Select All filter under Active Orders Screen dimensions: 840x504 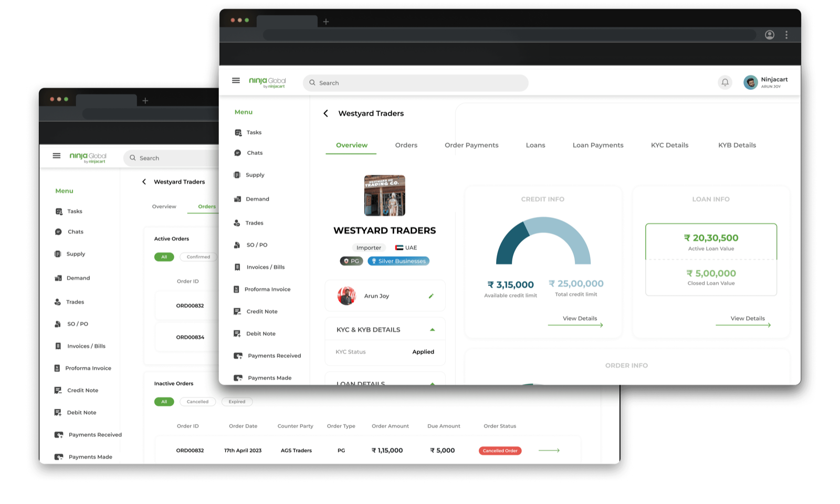164,257
